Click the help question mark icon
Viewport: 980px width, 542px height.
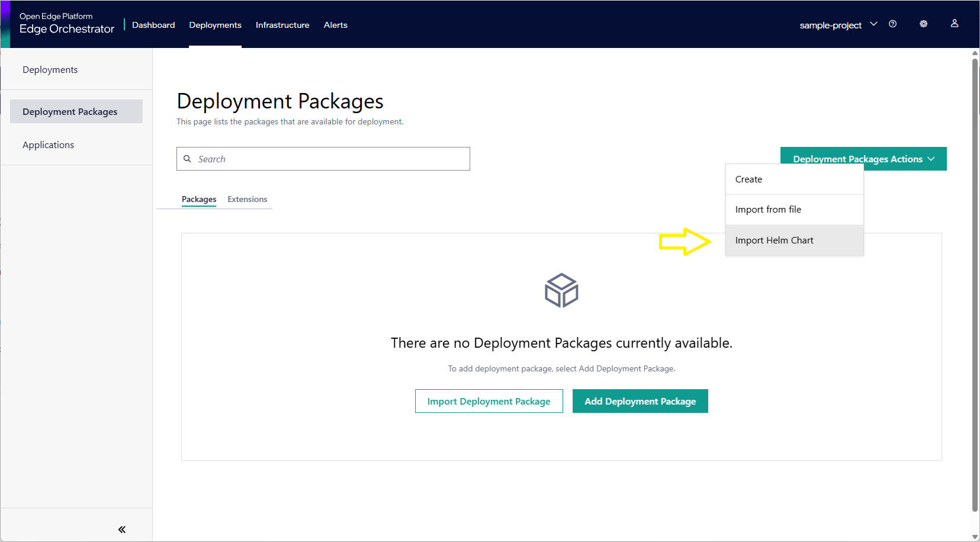pos(892,24)
